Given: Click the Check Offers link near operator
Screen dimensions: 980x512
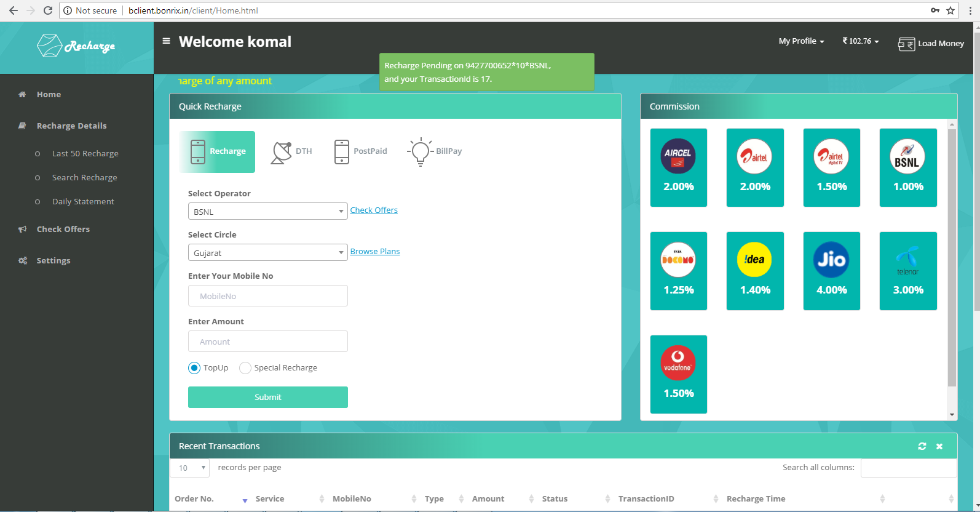Looking at the screenshot, I should tap(374, 210).
